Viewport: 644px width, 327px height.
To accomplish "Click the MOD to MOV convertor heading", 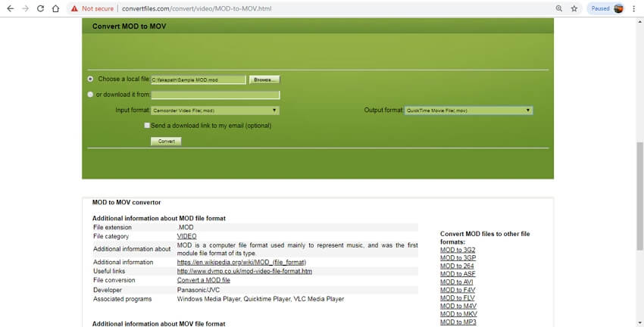I will tap(127, 202).
